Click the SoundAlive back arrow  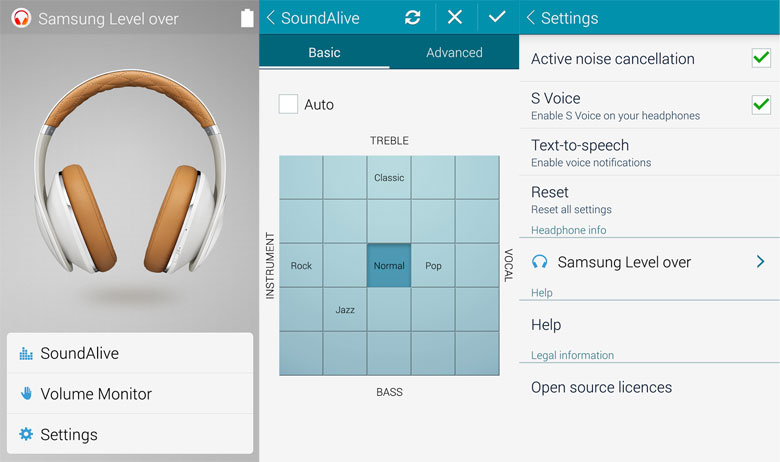271,18
